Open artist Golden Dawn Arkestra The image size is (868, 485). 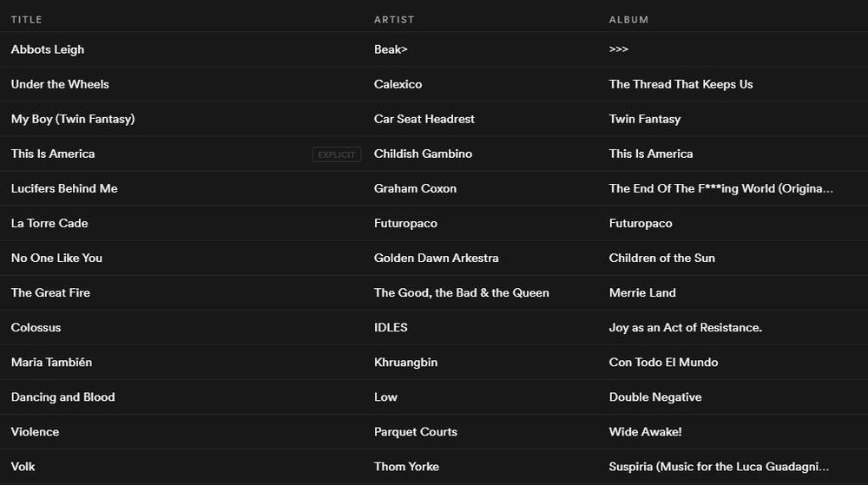point(436,258)
